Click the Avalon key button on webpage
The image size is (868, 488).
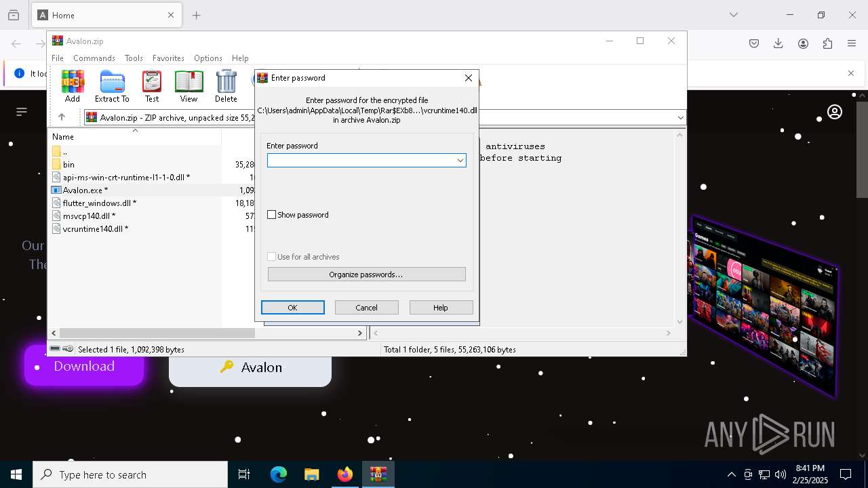tap(250, 367)
